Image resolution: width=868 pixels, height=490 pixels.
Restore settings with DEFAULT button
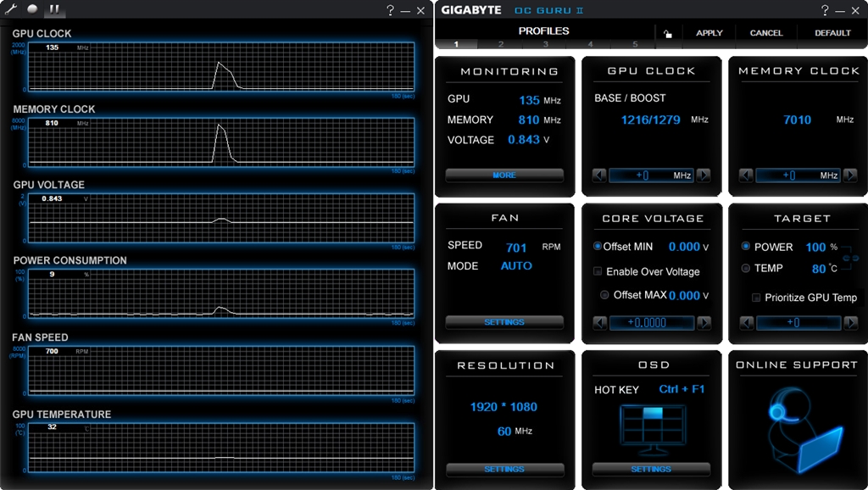coord(832,33)
